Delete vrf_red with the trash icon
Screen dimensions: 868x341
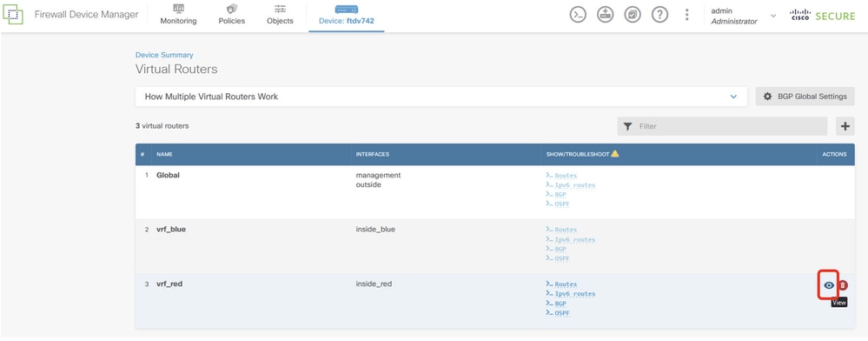click(843, 285)
